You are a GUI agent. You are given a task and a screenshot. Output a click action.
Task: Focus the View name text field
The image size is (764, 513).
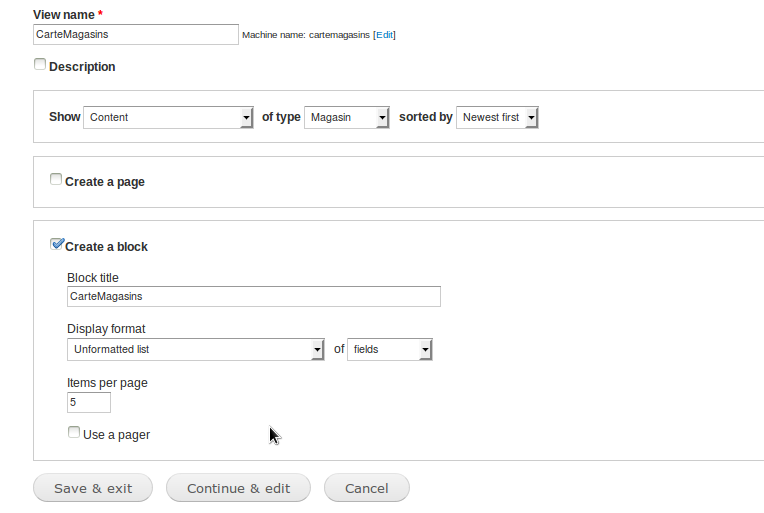click(x=136, y=35)
